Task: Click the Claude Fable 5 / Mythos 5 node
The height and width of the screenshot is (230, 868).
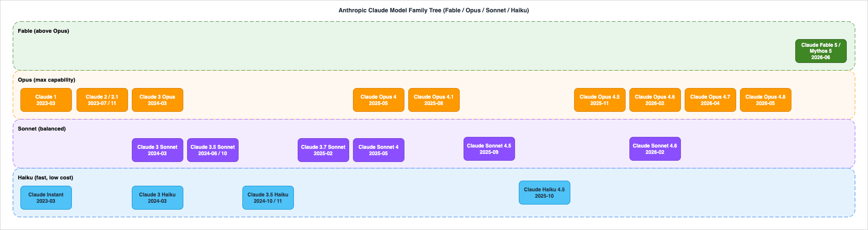Action: pos(821,51)
